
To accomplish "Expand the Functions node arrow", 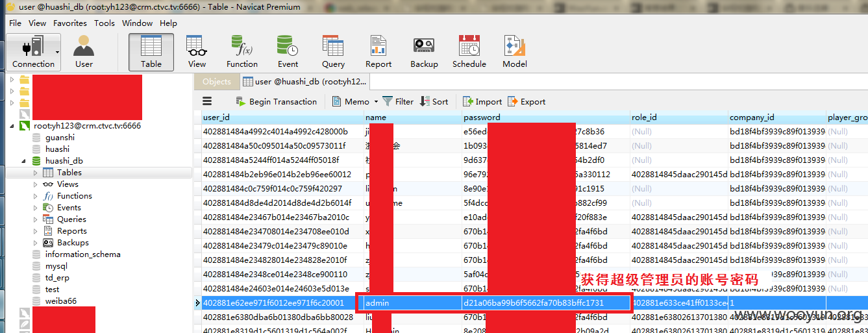I will (35, 196).
